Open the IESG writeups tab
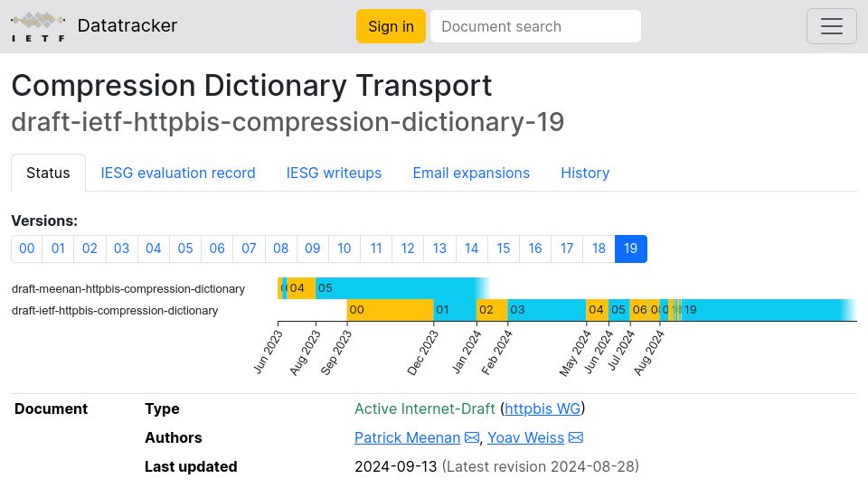Screen dimensions: 868x488 334,173
